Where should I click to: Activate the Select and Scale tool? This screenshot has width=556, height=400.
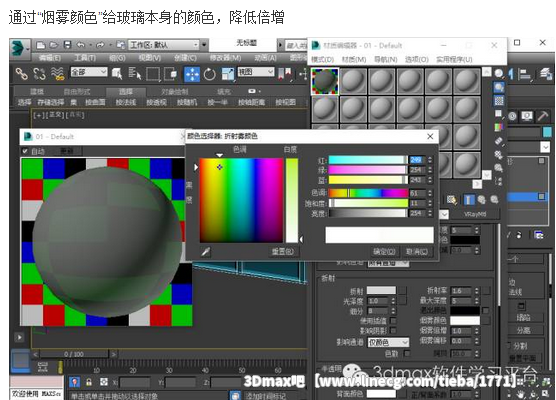[228, 74]
